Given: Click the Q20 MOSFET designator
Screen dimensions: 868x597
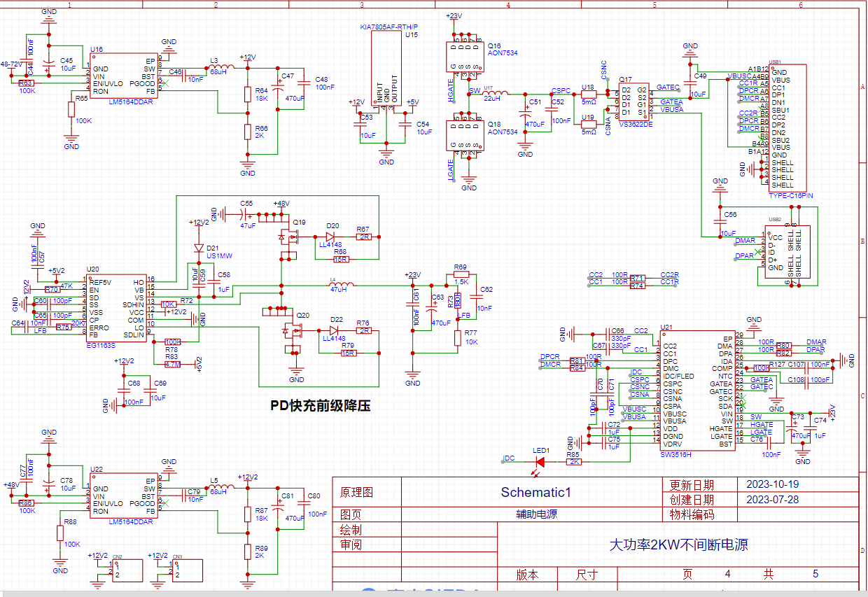Looking at the screenshot, I should coord(302,316).
